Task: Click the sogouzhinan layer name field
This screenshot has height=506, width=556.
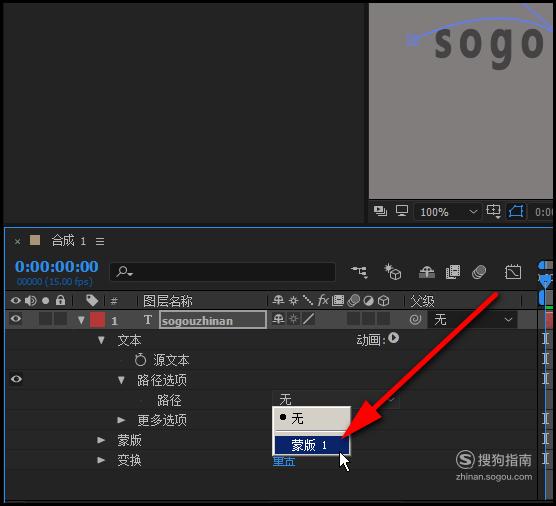Action: [212, 320]
